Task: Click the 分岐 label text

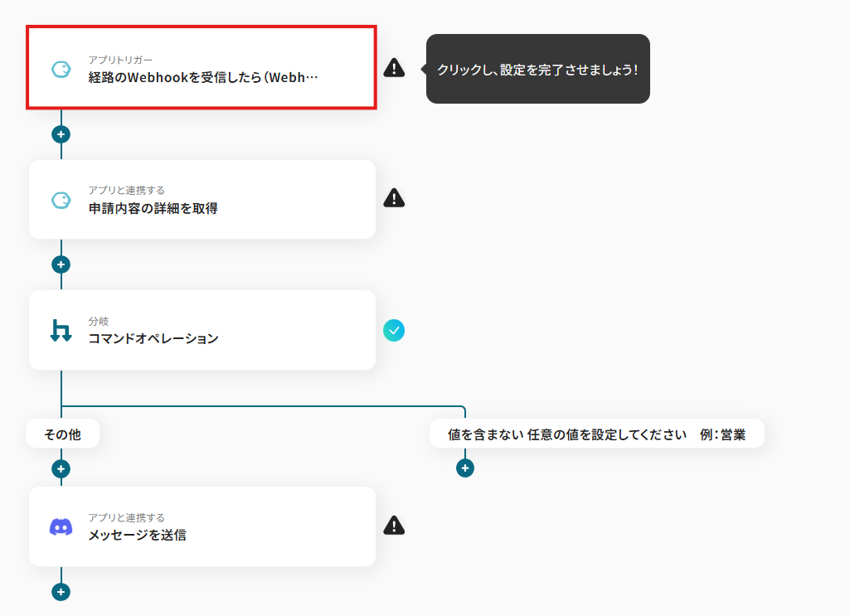Action: (x=99, y=322)
